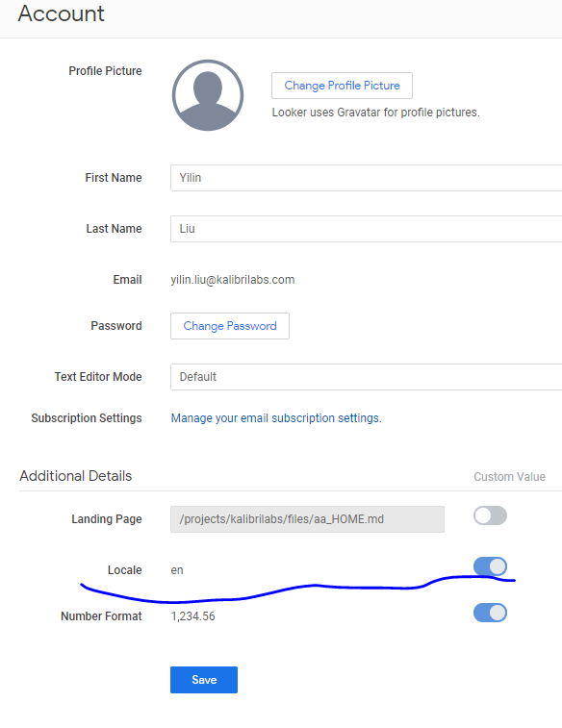
Task: Click the Custom Value column label
Action: click(x=509, y=477)
